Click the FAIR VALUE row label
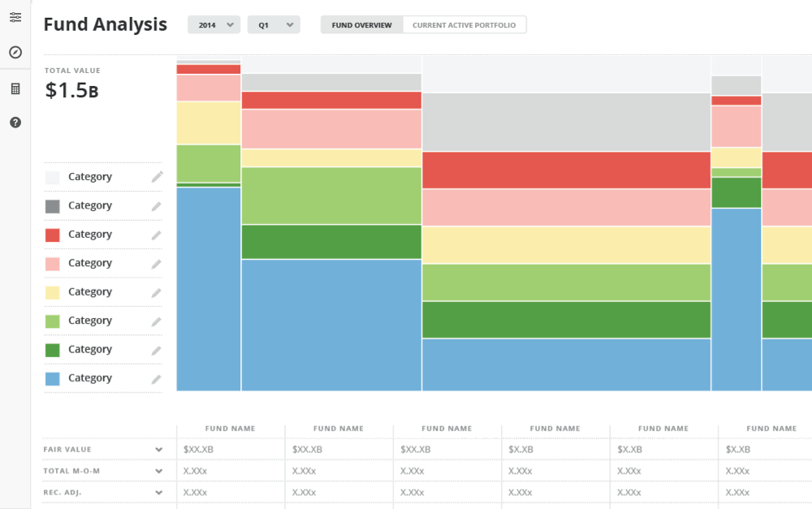Image resolution: width=812 pixels, height=509 pixels. pos(67,450)
